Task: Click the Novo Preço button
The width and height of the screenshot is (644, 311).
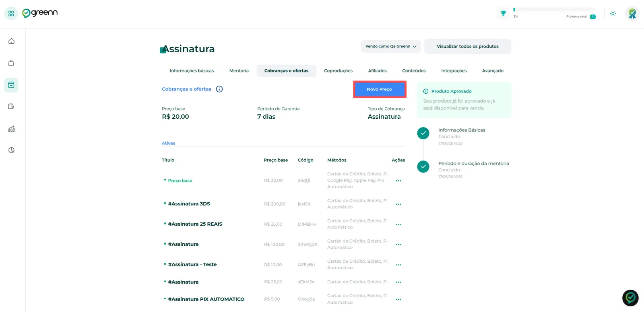Action: [380, 89]
